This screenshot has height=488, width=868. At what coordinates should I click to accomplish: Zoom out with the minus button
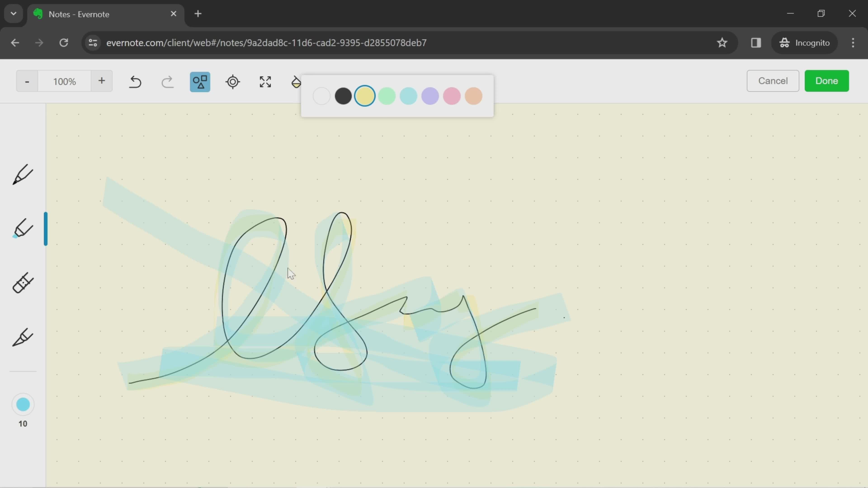point(27,81)
